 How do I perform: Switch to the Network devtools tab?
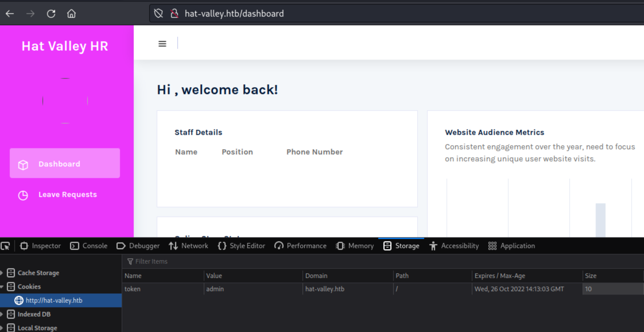click(x=189, y=246)
